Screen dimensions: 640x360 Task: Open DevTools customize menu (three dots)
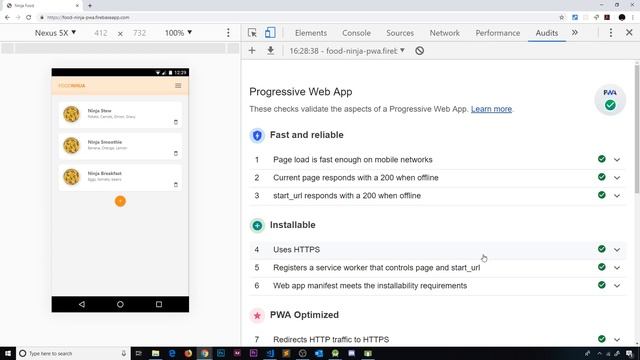click(611, 33)
